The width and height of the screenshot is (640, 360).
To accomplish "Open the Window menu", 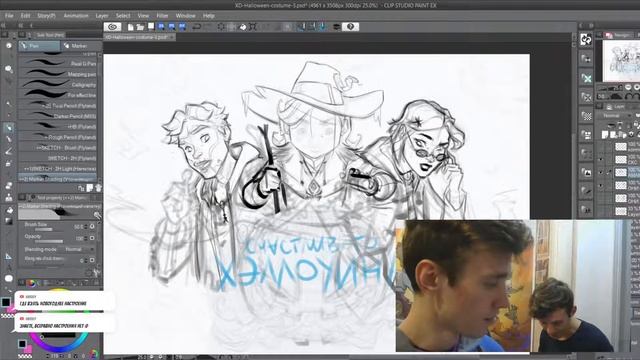I will click(185, 16).
